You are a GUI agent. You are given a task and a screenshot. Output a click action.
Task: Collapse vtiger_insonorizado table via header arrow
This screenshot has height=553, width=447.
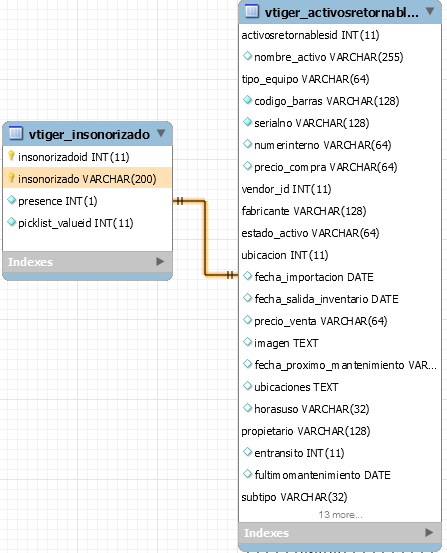[x=161, y=133]
